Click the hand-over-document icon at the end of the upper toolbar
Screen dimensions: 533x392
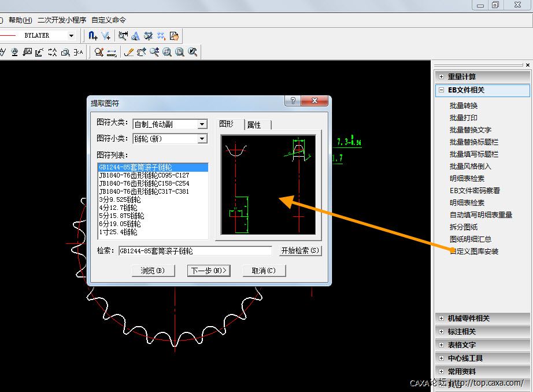pyautogui.click(x=174, y=36)
